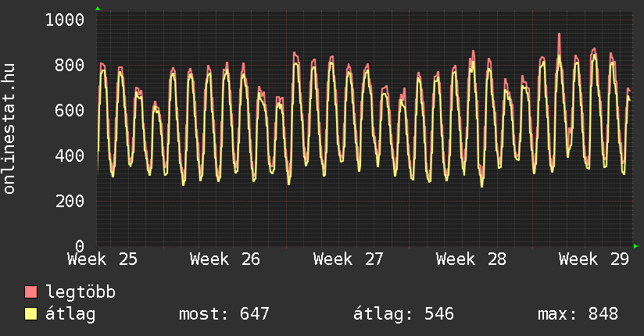This screenshot has width=644, height=336.
Task: Click the Week 26 axis label
Action: [225, 259]
